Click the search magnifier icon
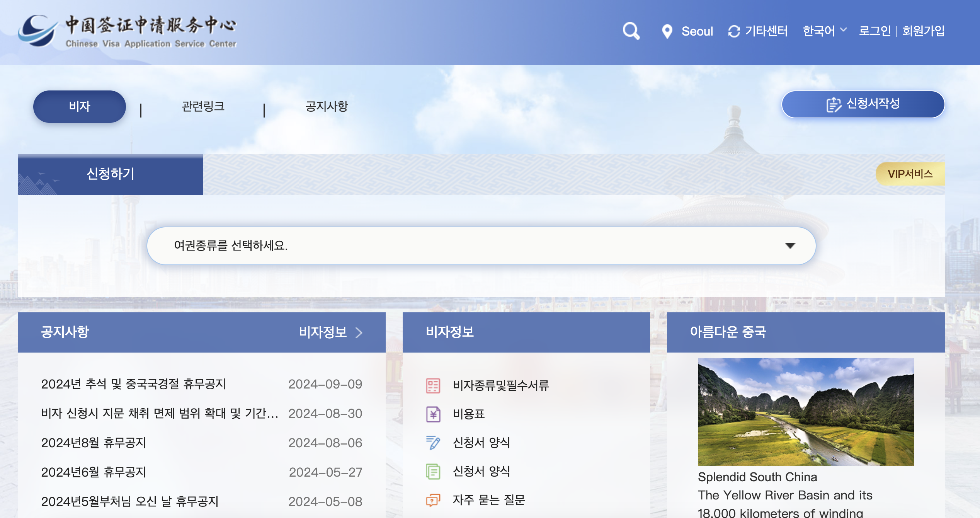 point(631,31)
